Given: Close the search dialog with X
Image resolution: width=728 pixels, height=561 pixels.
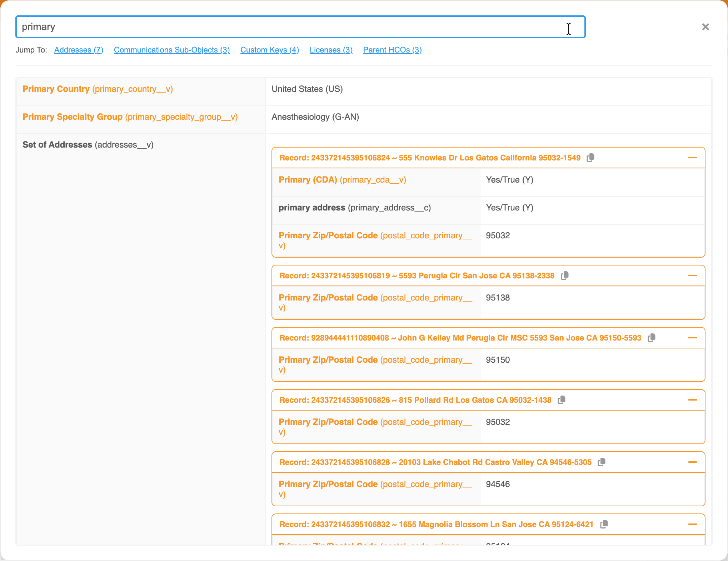Looking at the screenshot, I should (x=705, y=27).
